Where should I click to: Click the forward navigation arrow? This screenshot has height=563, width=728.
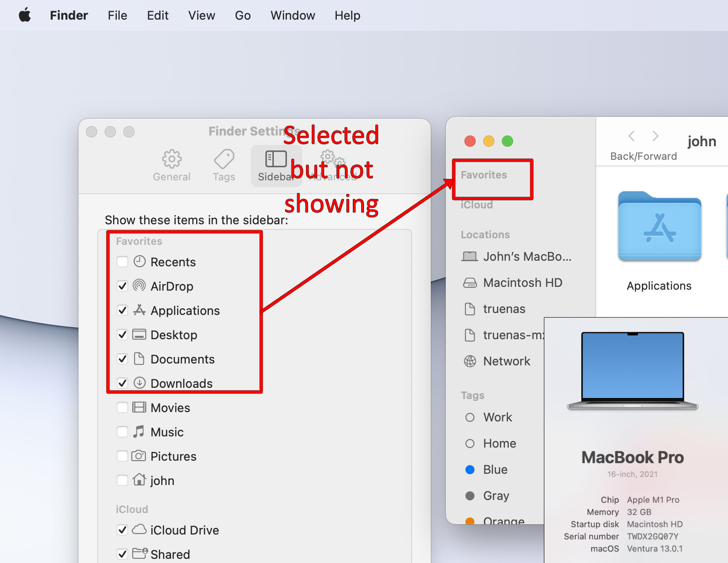[x=655, y=136]
